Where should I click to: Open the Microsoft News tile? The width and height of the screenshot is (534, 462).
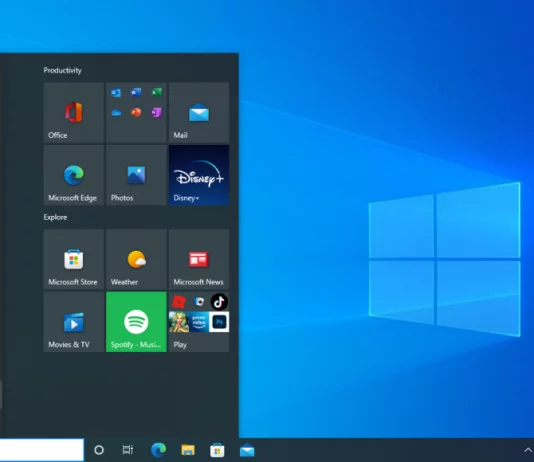(199, 259)
